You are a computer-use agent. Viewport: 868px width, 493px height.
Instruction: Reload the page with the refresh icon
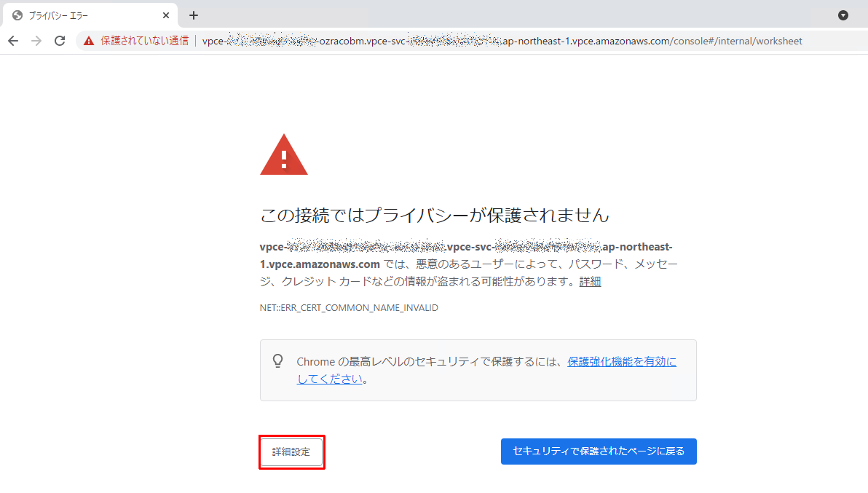pyautogui.click(x=60, y=41)
